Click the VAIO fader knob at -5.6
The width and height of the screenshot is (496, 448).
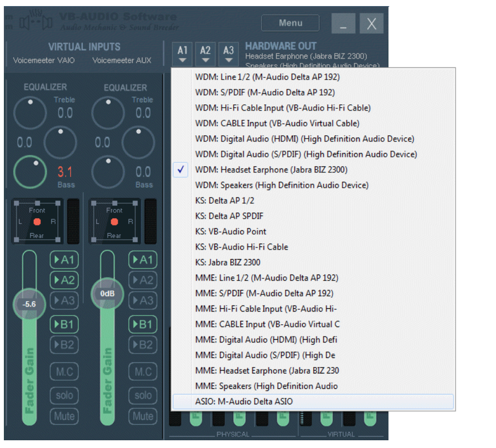(29, 304)
